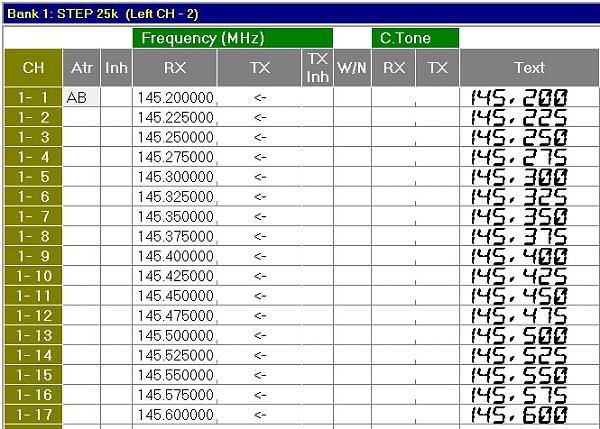Select the C.Tone group header
The image size is (600, 429).
[x=415, y=38]
